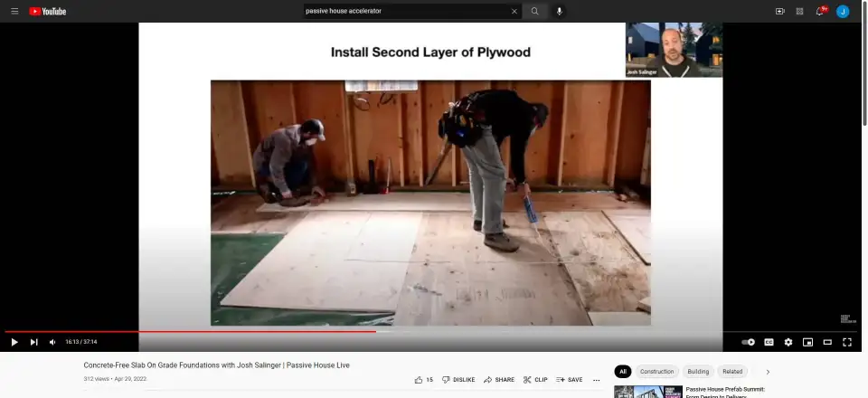Viewport: 868px width, 398px height.
Task: Open the create video icon
Action: 779,11
